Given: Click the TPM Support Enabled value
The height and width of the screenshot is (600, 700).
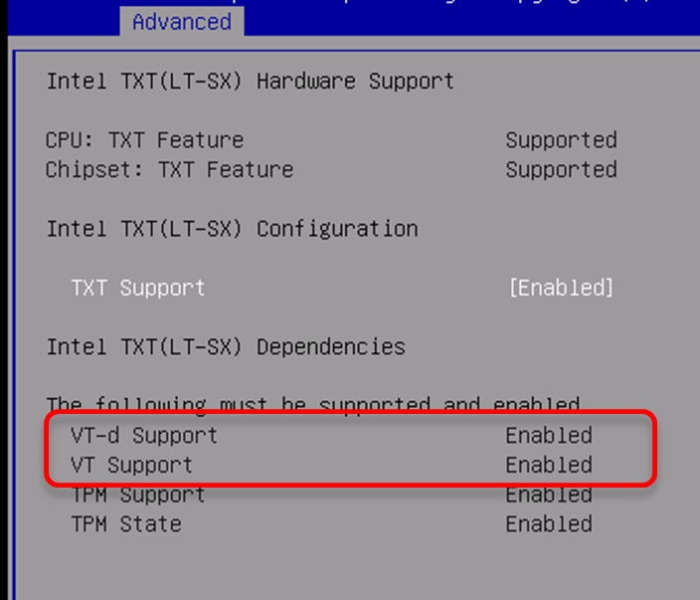Looking at the screenshot, I should point(549,495).
